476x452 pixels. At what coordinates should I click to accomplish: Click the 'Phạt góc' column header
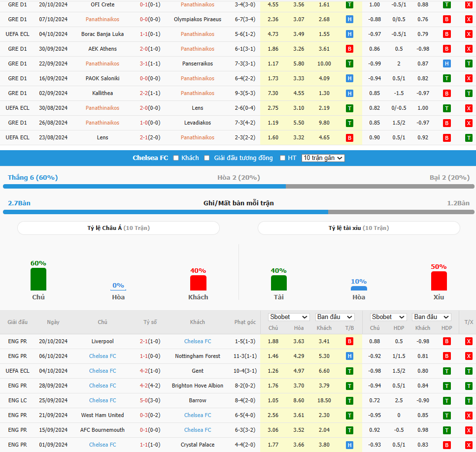(245, 322)
